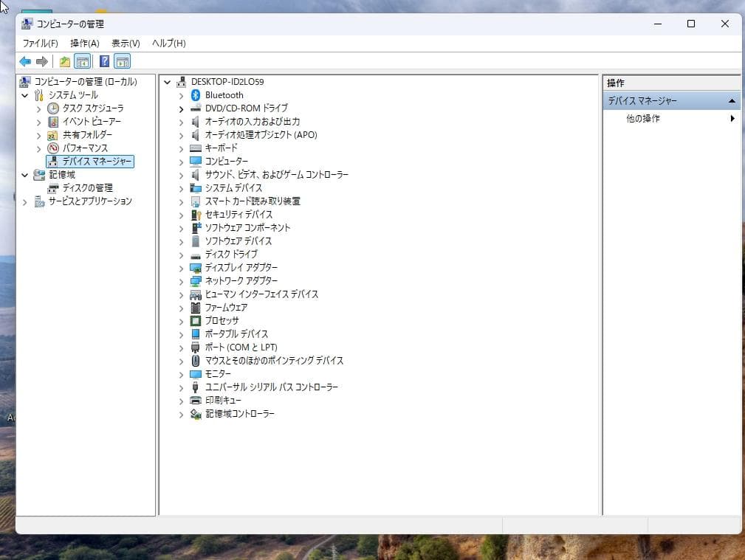This screenshot has width=745, height=560.
Task: Collapse the DESKTOP-ID2LO59 root node
Action: (x=168, y=82)
